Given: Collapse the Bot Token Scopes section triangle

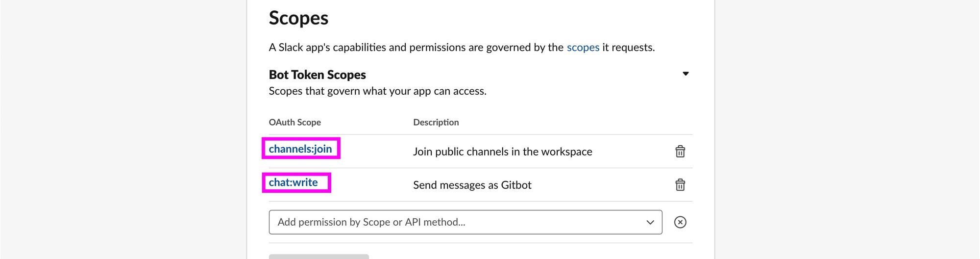Looking at the screenshot, I should click(686, 74).
